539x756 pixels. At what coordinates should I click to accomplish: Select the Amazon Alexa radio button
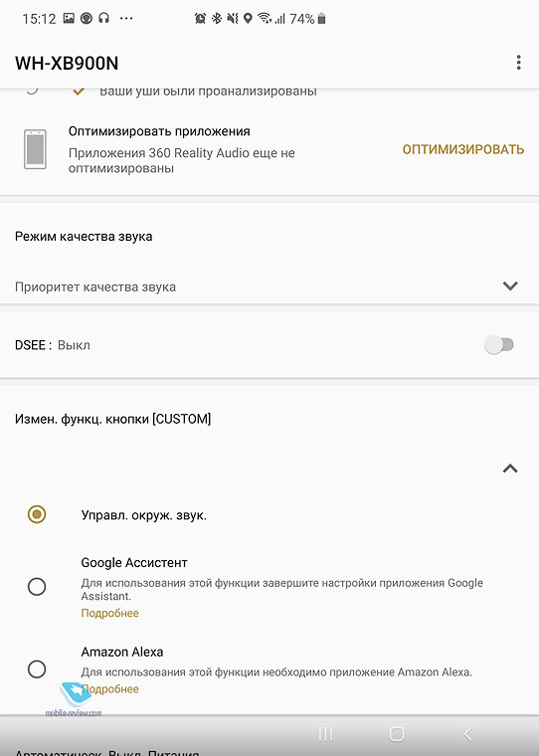37,669
